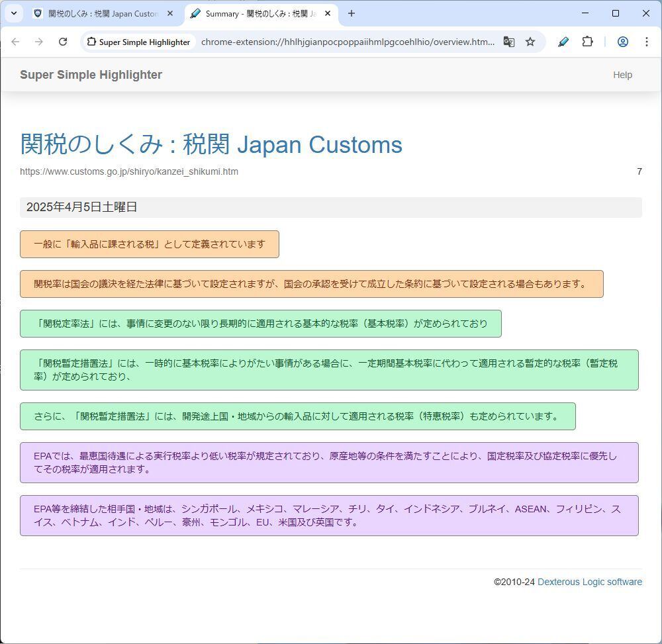Minimize the Chrome window

pos(585,13)
